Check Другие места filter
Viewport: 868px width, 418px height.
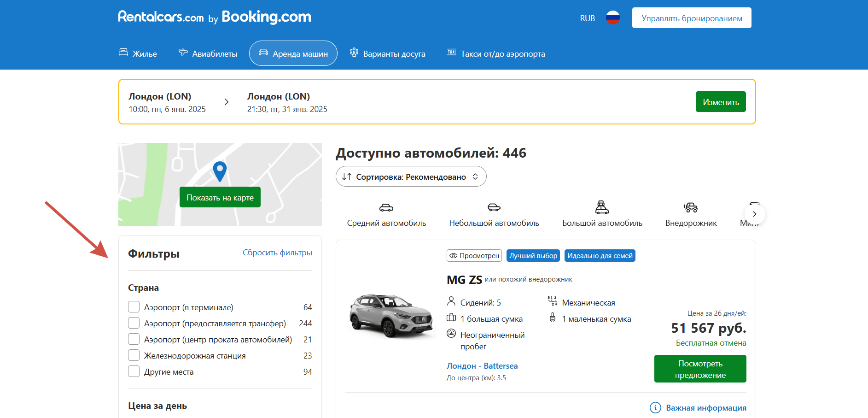tap(134, 371)
